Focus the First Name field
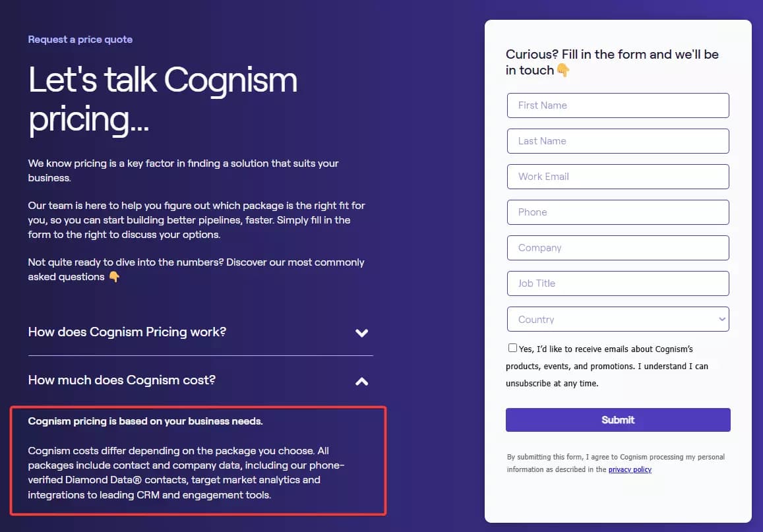Image resolution: width=763 pixels, height=532 pixels. 618,105
